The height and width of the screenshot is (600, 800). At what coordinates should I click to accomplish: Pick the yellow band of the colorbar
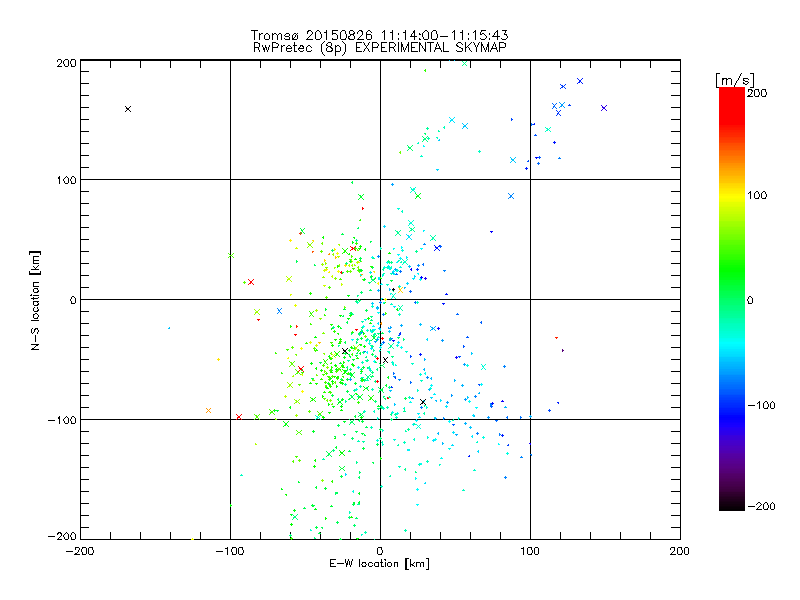tap(732, 195)
